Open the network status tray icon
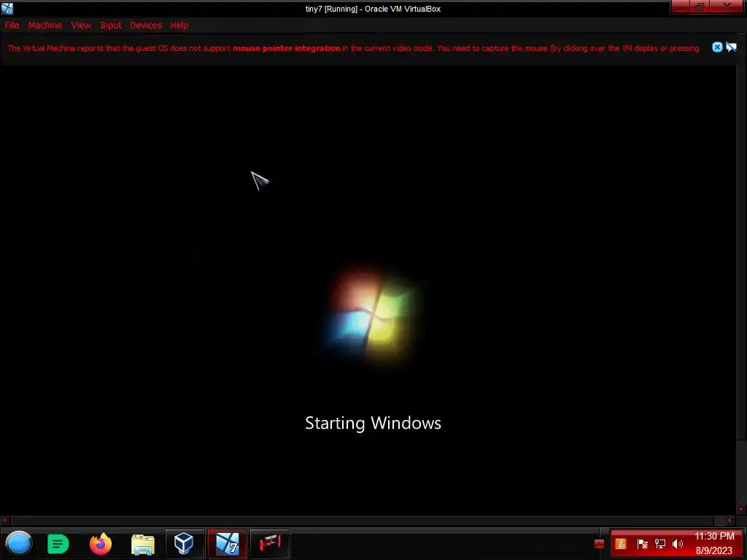This screenshot has width=747, height=560. coord(659,544)
